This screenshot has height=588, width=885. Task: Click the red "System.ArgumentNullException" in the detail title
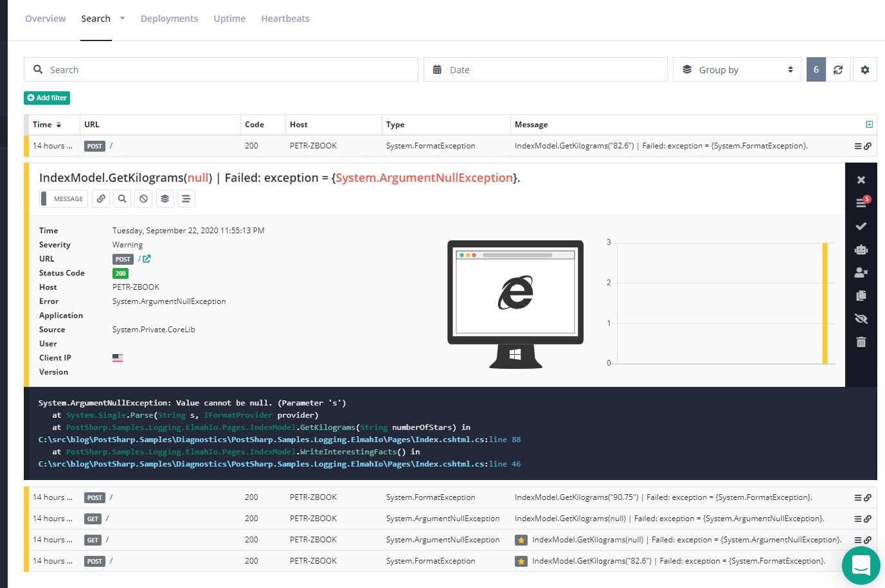pyautogui.click(x=424, y=178)
